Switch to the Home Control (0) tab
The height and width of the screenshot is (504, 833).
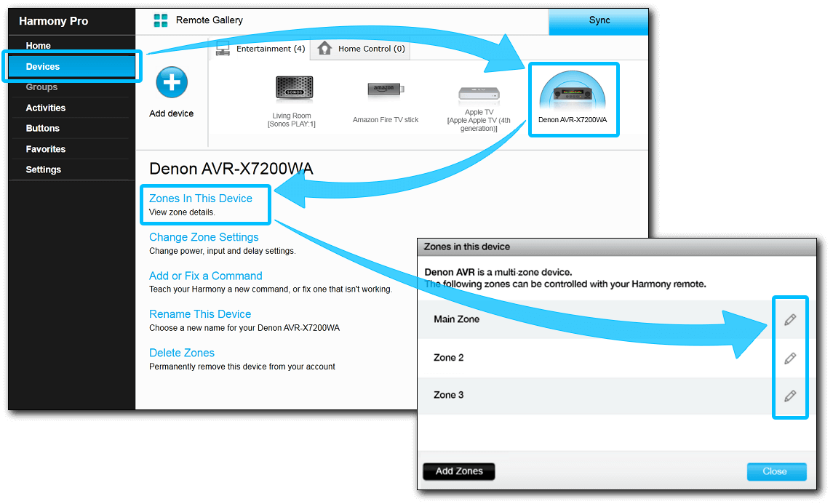tap(361, 49)
